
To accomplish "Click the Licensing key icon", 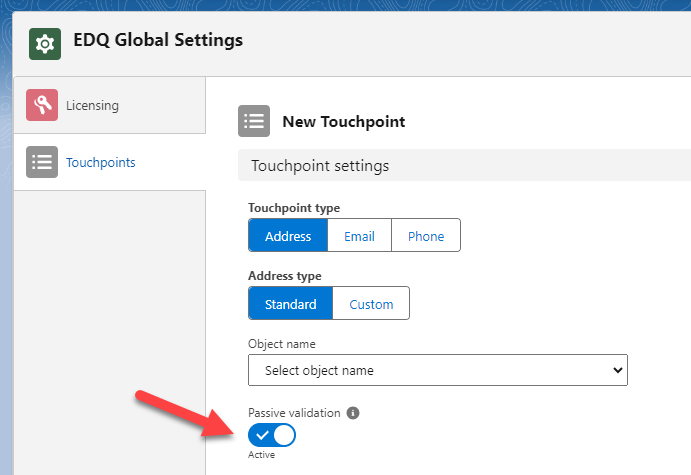I will tap(42, 105).
